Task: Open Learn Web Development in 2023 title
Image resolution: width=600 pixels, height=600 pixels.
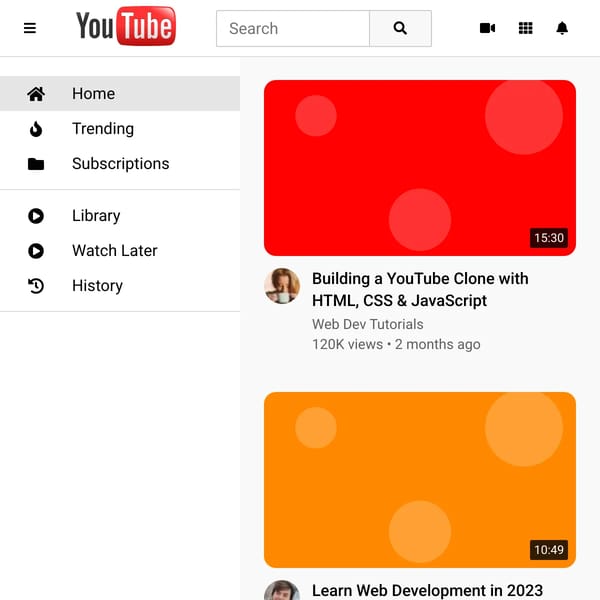Action: [x=427, y=590]
